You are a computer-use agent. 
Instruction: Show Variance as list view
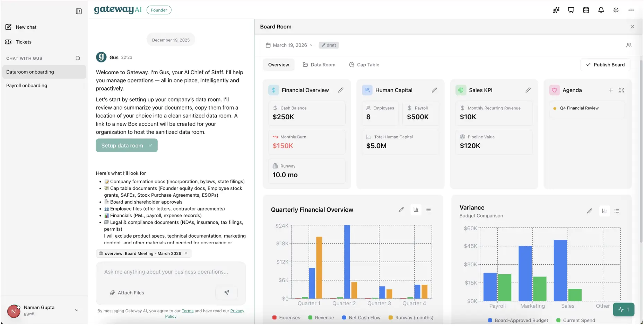617,211
